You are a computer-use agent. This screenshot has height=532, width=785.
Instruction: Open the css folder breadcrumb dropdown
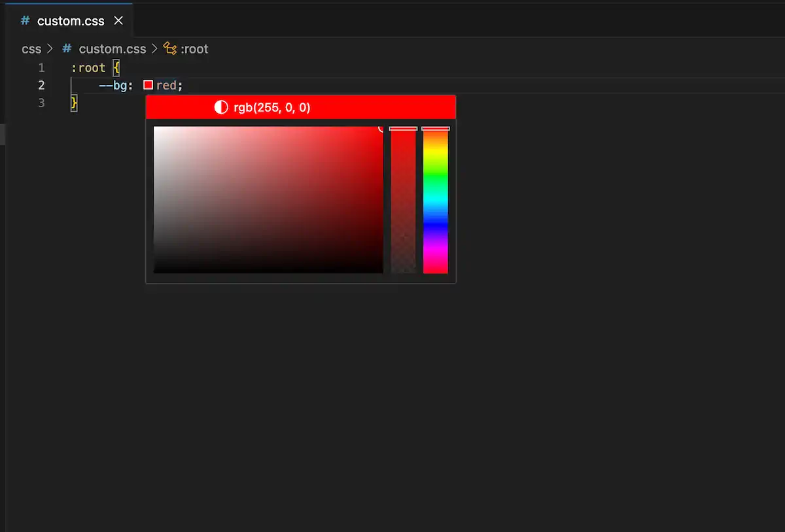31,48
